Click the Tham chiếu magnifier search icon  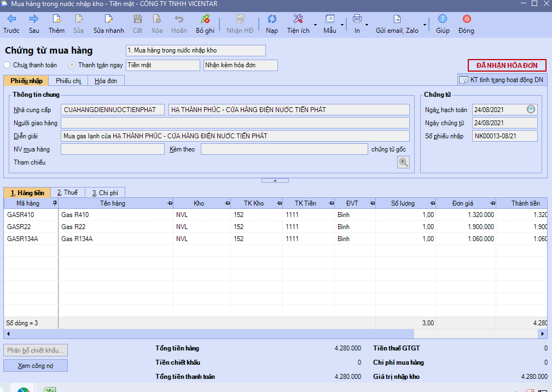coord(403,162)
